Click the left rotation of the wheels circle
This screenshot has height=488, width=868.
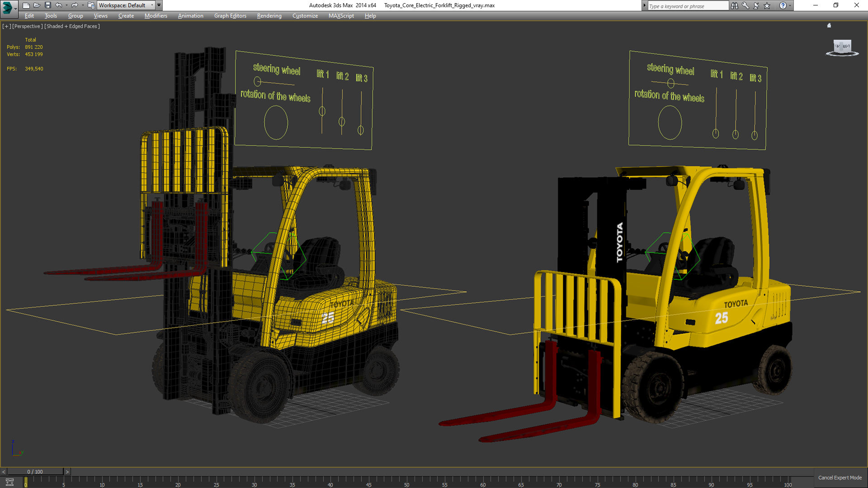276,122
